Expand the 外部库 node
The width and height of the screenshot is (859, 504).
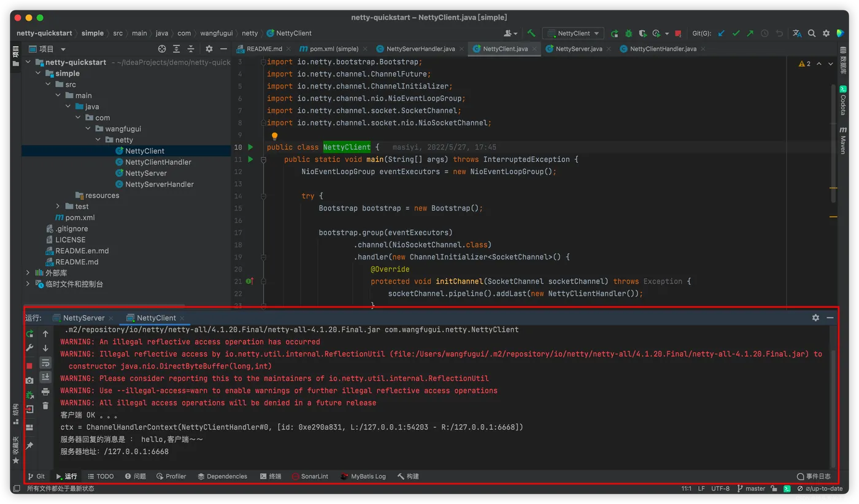coord(28,273)
